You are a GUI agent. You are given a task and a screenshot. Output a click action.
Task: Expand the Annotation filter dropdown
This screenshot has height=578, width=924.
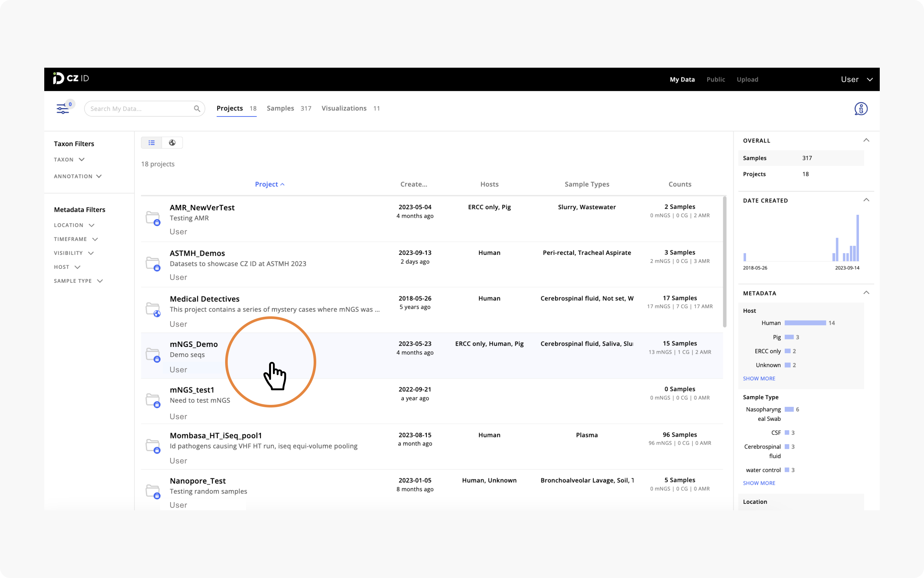(78, 176)
